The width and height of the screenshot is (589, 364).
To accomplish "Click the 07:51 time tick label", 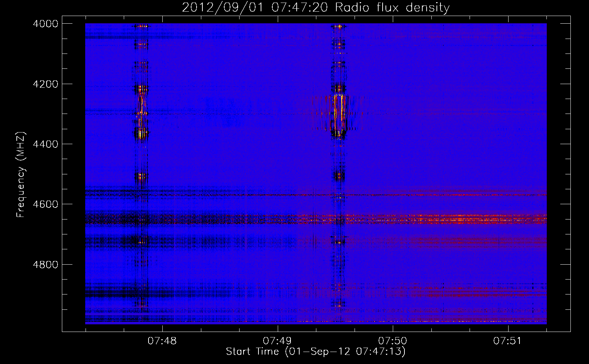I will pos(507,341).
